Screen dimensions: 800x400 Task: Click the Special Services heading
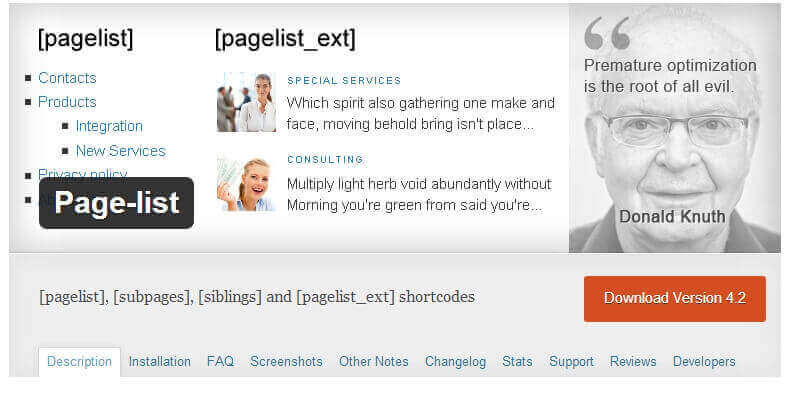344,81
